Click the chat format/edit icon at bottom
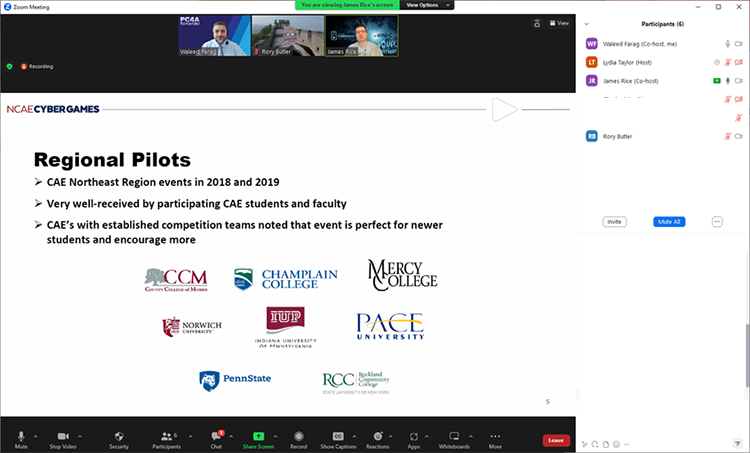 click(585, 444)
